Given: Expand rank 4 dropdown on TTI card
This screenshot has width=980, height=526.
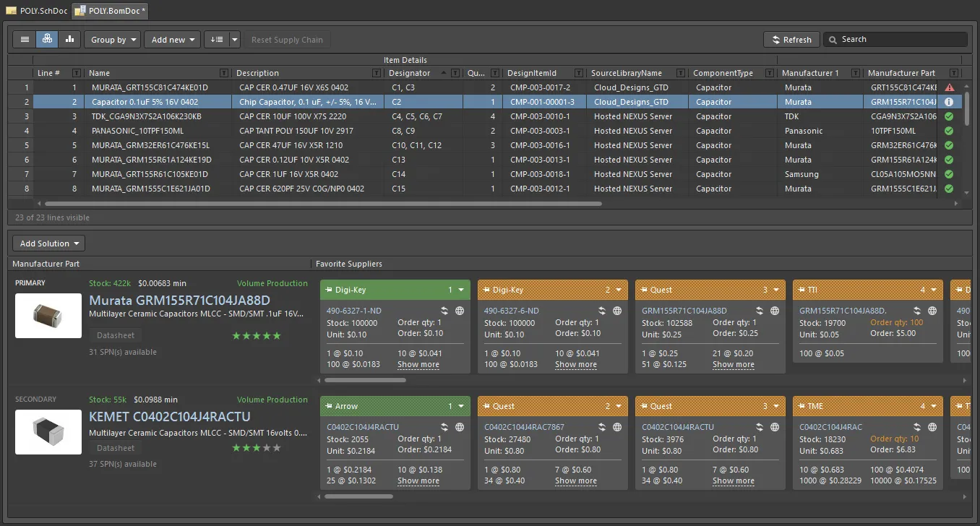Looking at the screenshot, I should (x=934, y=290).
